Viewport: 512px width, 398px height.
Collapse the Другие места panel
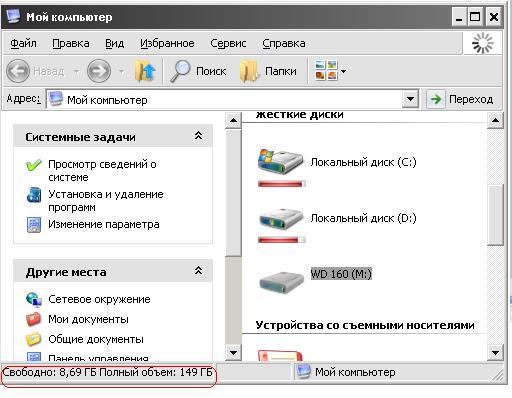click(x=198, y=270)
